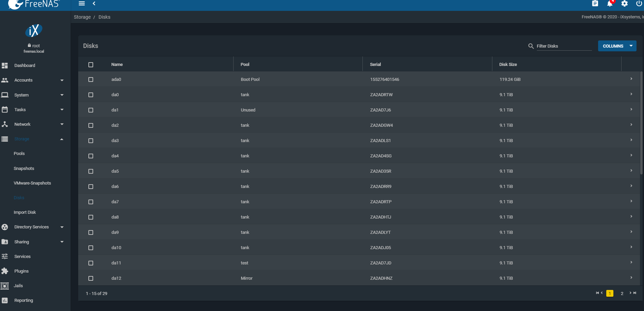The width and height of the screenshot is (644, 311).
Task: Click the power icon in top bar
Action: tap(639, 4)
